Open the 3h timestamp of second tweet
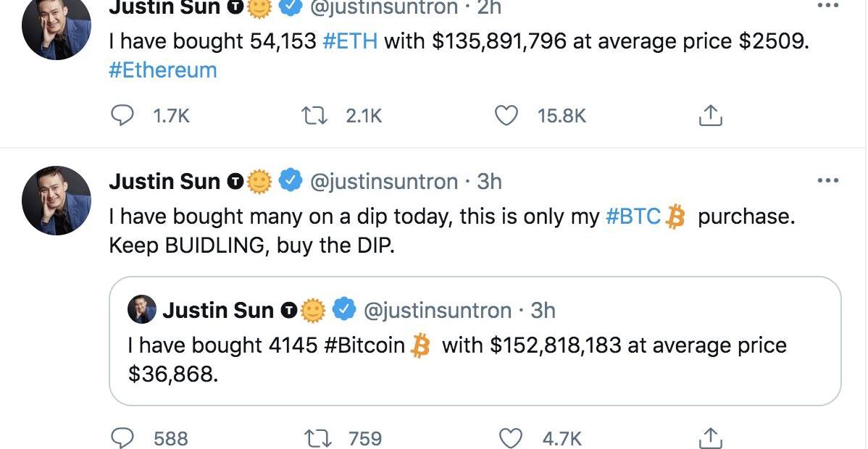The image size is (868, 449). pyautogui.click(x=489, y=181)
